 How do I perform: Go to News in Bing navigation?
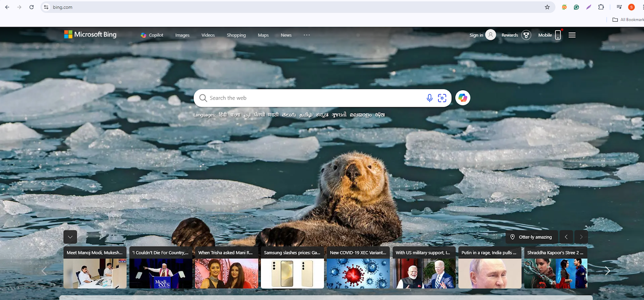pyautogui.click(x=286, y=35)
